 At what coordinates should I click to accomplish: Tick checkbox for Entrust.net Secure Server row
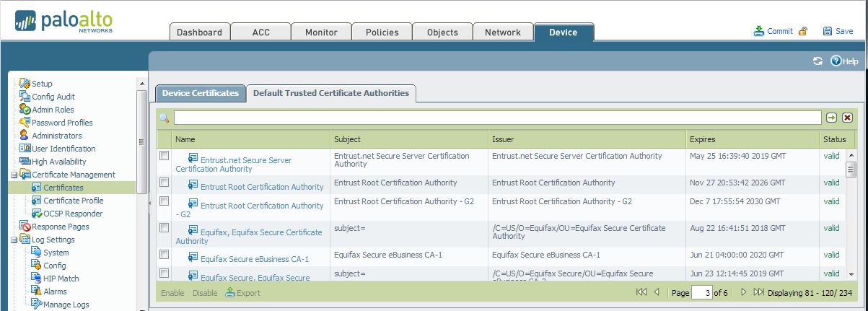pos(165,156)
